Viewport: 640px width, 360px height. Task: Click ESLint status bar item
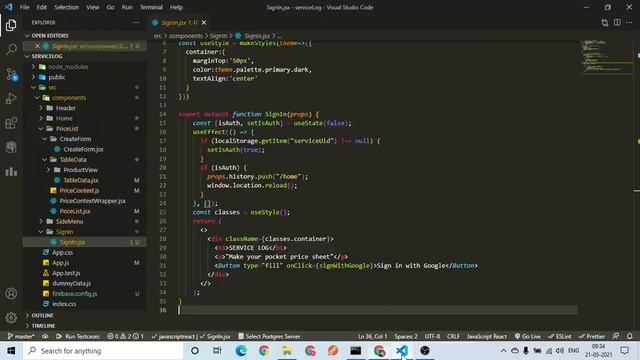[x=560, y=336]
